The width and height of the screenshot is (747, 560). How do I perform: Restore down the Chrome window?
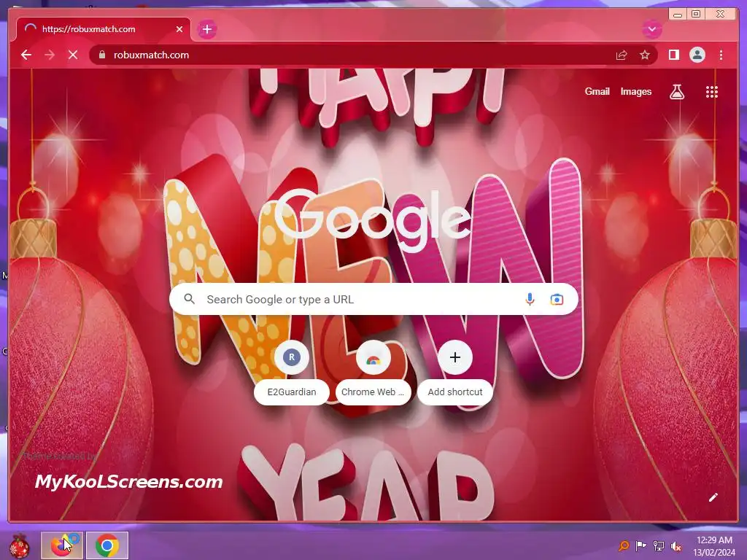(x=695, y=14)
